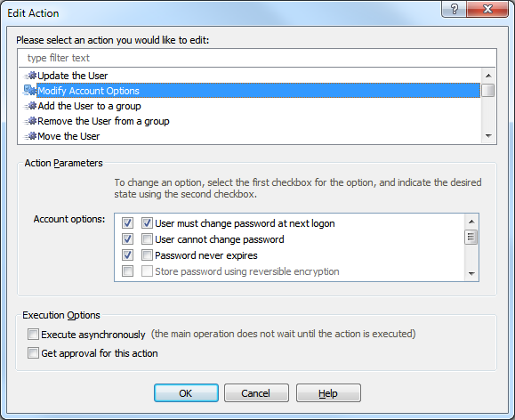Screen dimensions: 515x420
Task: Select first checkbox for Store password using reversible encryption
Action: click(127, 271)
